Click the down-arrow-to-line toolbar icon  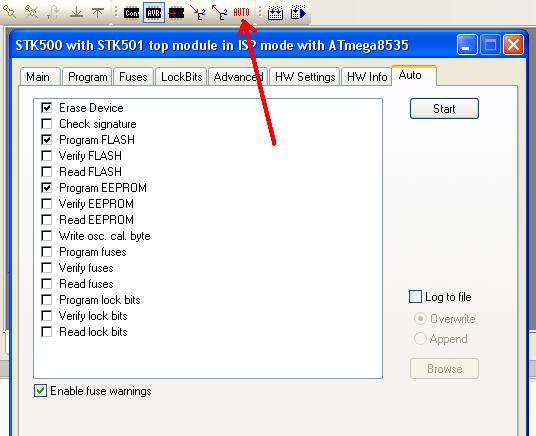[x=76, y=13]
